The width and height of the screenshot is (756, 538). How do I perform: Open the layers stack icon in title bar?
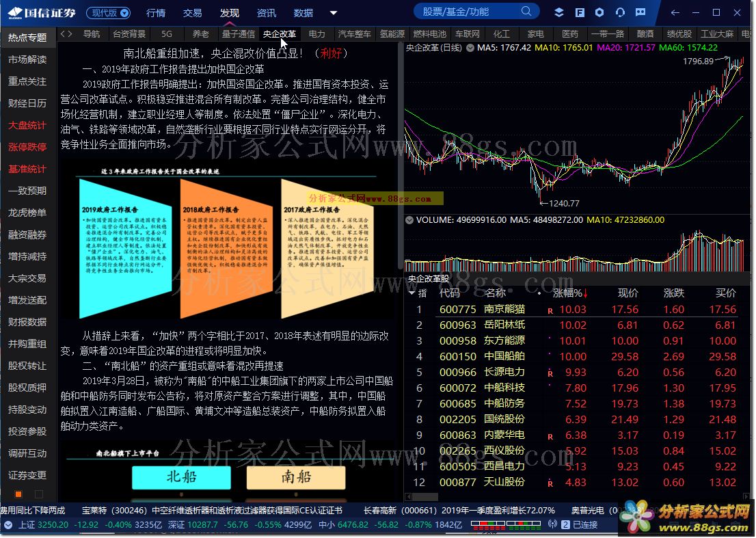click(559, 12)
